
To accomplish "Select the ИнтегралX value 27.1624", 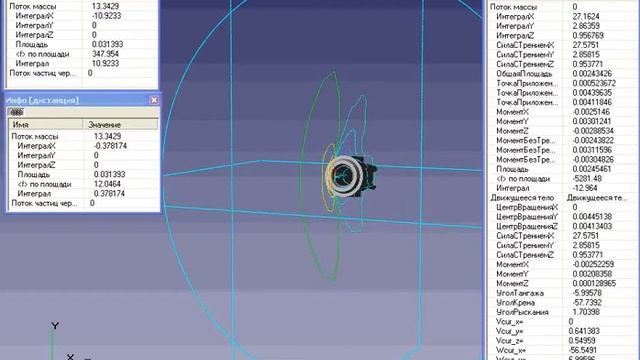I will click(x=586, y=16).
